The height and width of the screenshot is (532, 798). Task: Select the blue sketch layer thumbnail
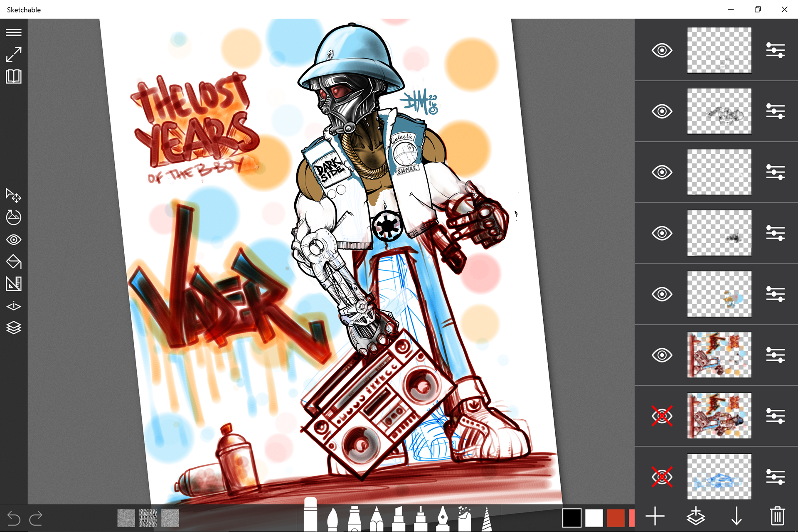point(719,477)
